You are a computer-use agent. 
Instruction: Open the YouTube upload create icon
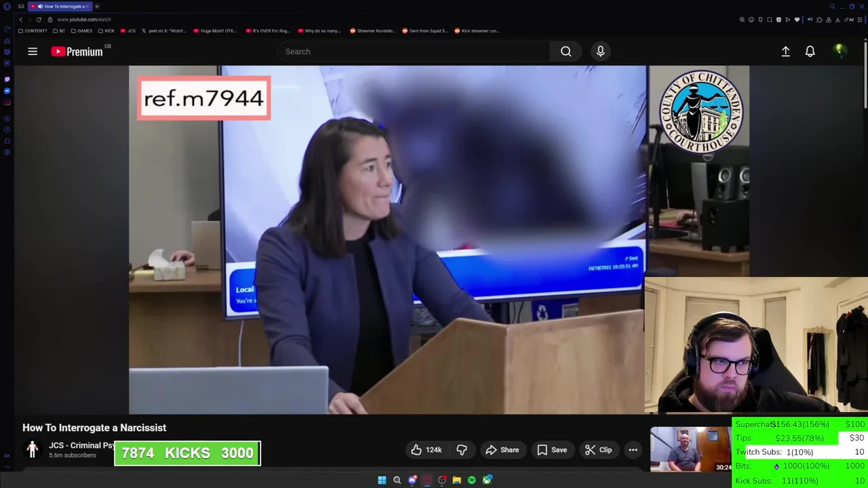[x=785, y=52]
